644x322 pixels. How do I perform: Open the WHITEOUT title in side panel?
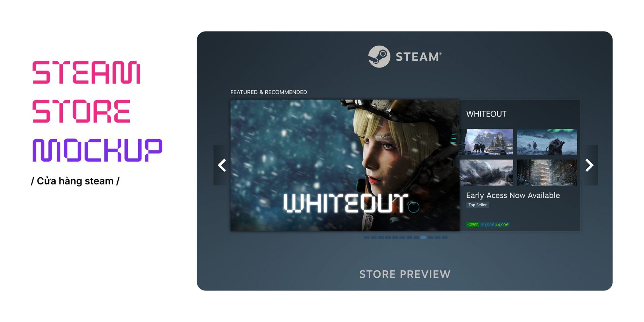coord(486,114)
